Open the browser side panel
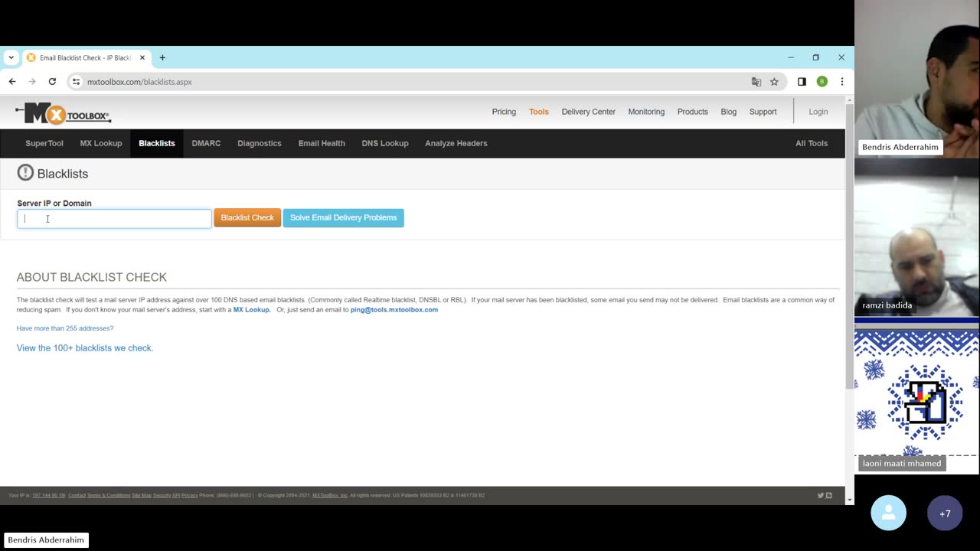 pos(802,82)
